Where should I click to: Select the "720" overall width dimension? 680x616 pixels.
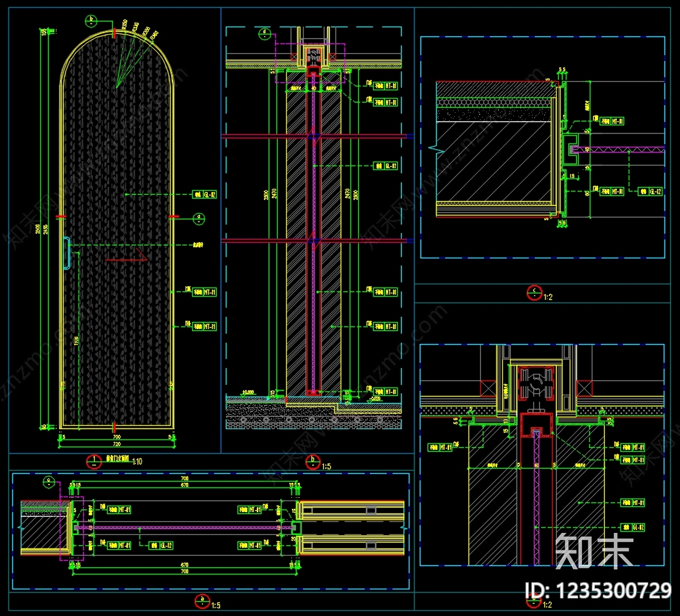click(x=117, y=444)
